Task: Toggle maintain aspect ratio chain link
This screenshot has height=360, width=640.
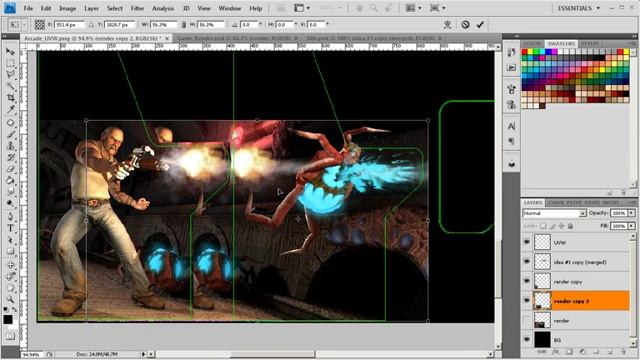Action: (x=183, y=25)
